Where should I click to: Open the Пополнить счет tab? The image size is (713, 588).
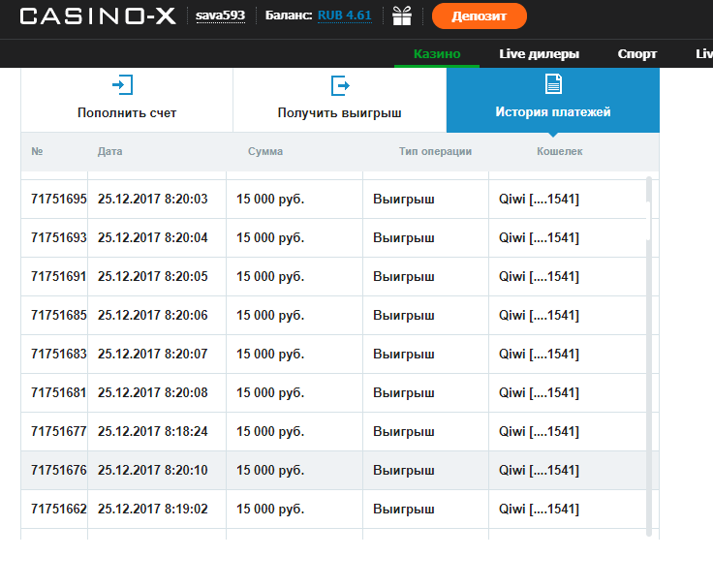point(127,100)
